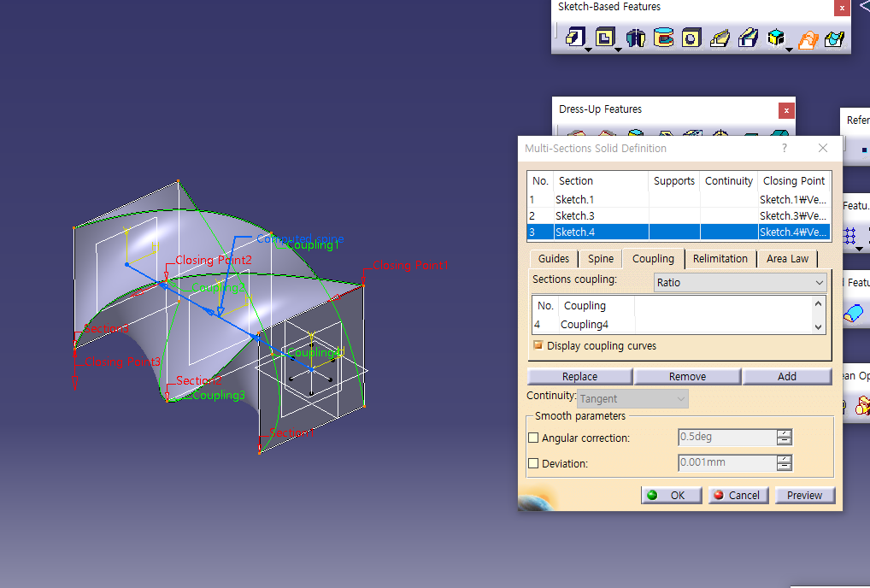This screenshot has width=870, height=588.
Task: Toggle Display coupling curves checkbox
Action: click(x=538, y=345)
